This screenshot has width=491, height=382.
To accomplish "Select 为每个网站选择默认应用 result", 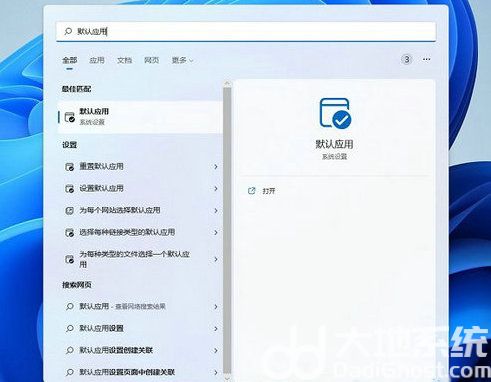I will 140,210.
